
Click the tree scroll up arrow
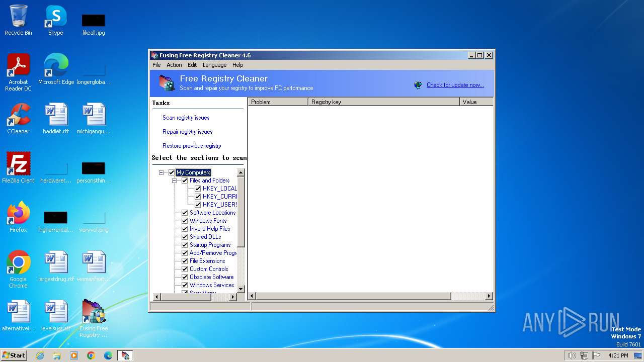[240, 172]
